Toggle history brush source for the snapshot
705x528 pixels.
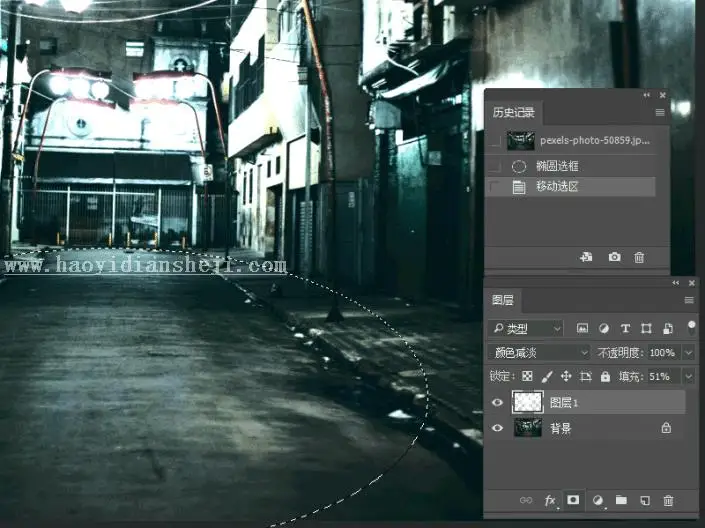point(495,141)
